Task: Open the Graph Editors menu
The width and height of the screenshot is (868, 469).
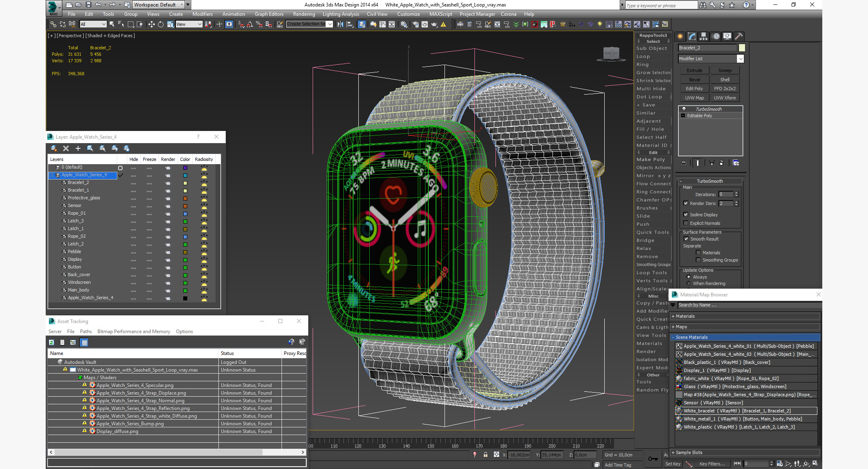Action: 269,14
